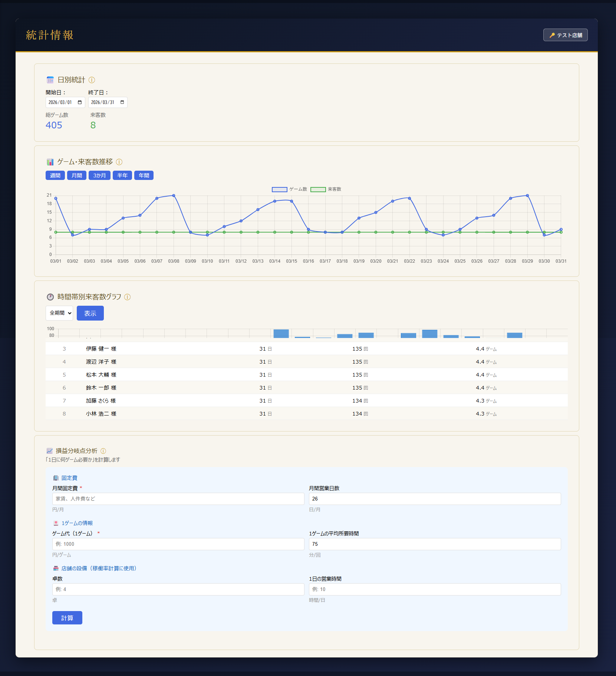Image resolution: width=616 pixels, height=676 pixels.
Task: Focus the 月間営業日数 field showing 26
Action: 435,499
